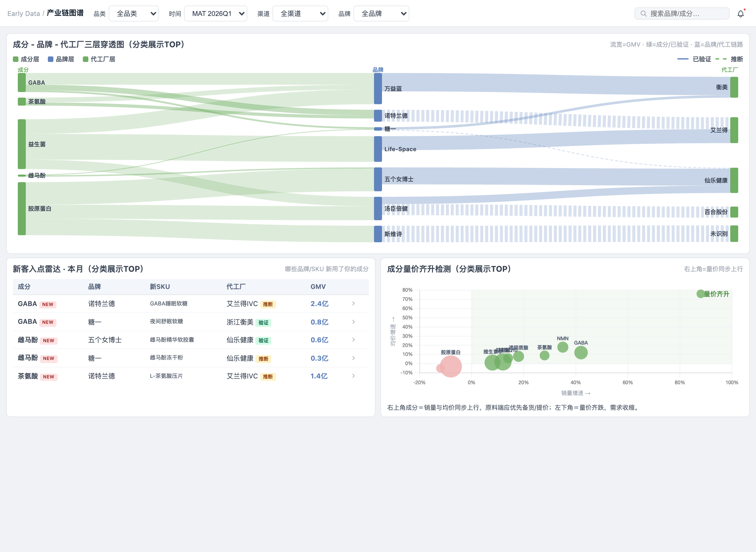756x552 pixels.
Task: Expand the GABA 诺特兰德 row chevron
Action: [353, 303]
